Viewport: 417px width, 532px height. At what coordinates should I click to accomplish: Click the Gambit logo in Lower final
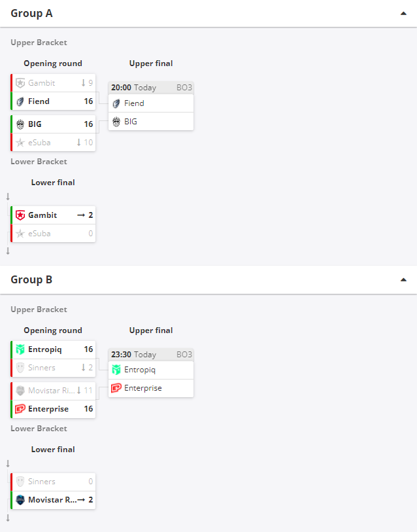20,215
